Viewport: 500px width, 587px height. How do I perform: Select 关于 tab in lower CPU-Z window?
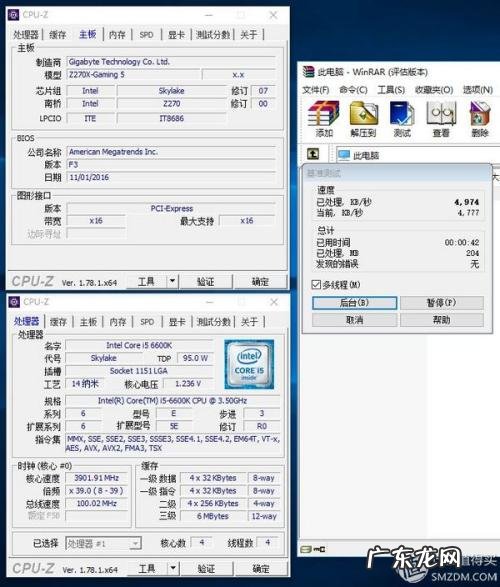pyautogui.click(x=249, y=322)
